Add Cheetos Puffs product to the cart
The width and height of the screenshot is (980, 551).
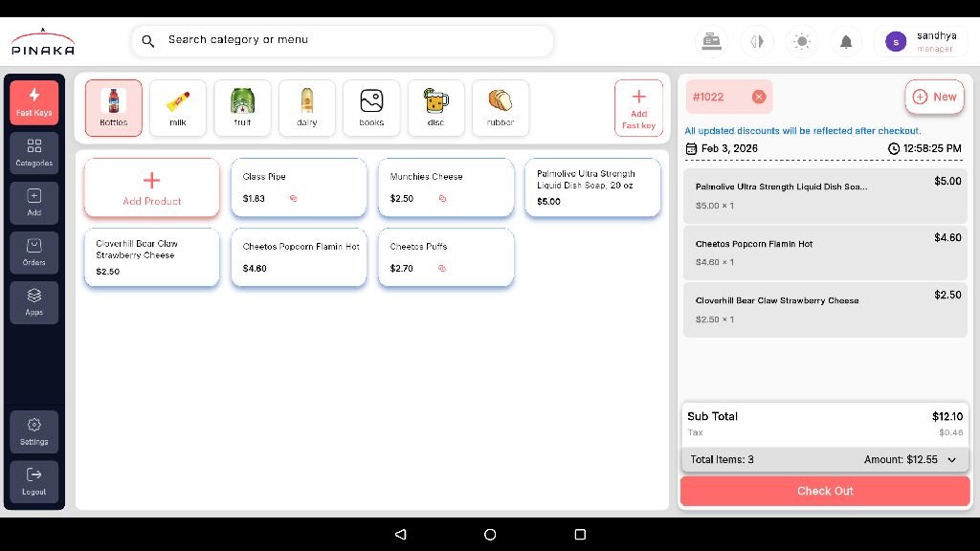445,257
